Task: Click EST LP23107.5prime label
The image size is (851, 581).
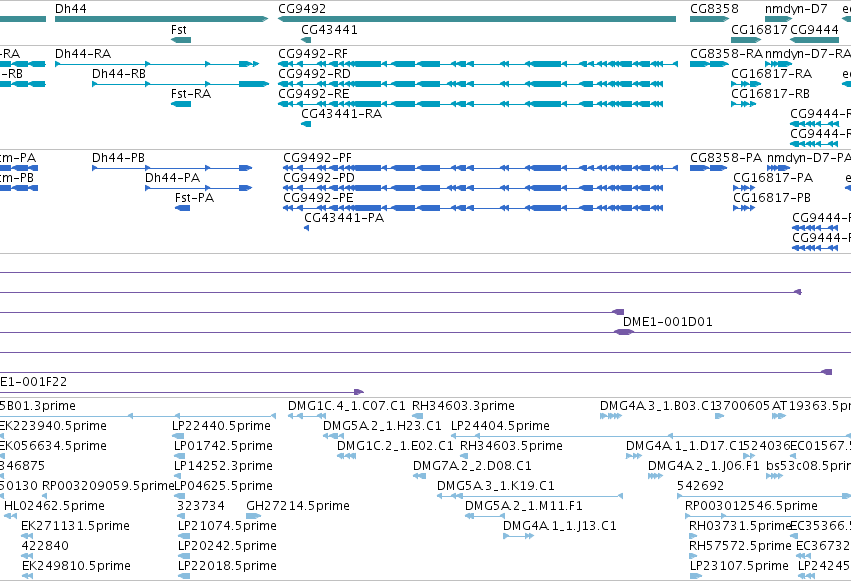Action: [739, 566]
